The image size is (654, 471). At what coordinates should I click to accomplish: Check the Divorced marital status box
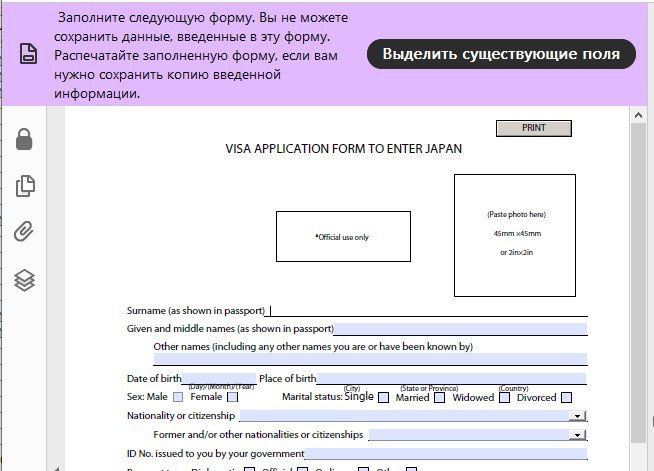[566, 398]
